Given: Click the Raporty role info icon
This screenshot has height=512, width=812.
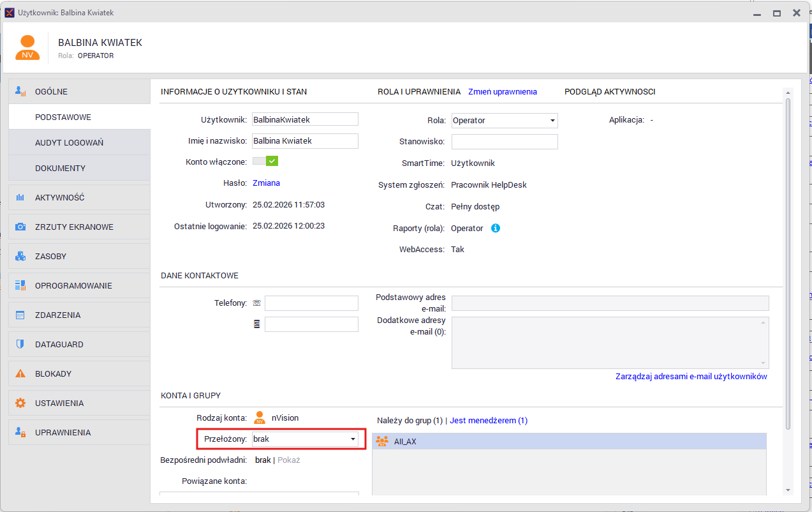Looking at the screenshot, I should click(496, 228).
